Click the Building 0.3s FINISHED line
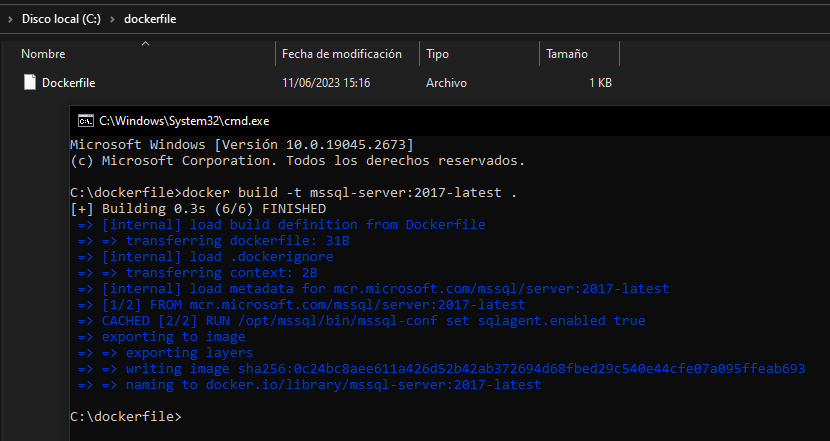The image size is (830, 441). (198, 208)
